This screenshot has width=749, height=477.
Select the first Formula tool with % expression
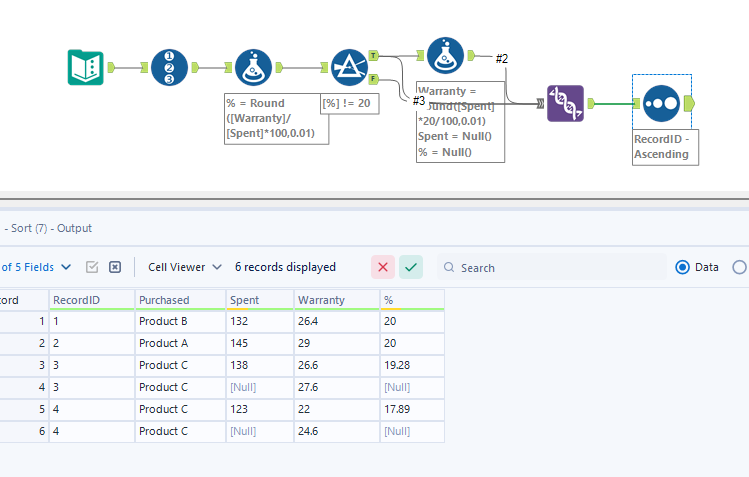click(253, 67)
